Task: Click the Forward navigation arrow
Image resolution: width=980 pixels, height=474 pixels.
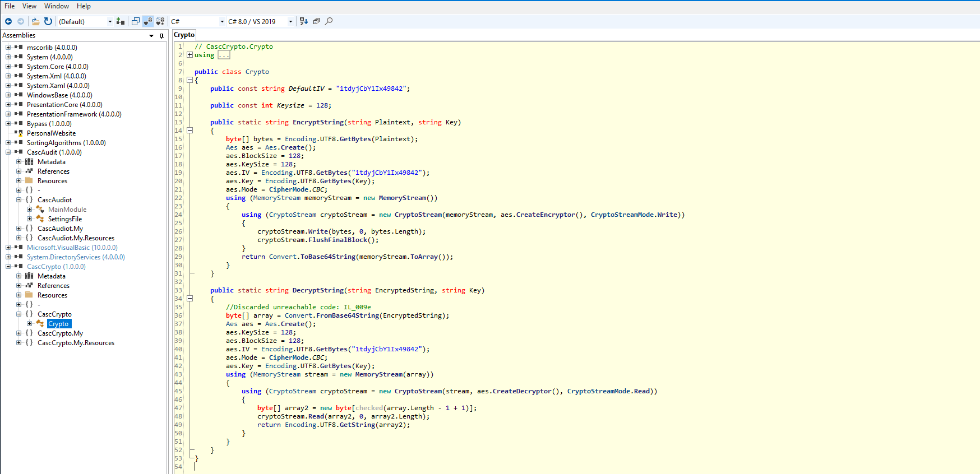Action: 21,21
